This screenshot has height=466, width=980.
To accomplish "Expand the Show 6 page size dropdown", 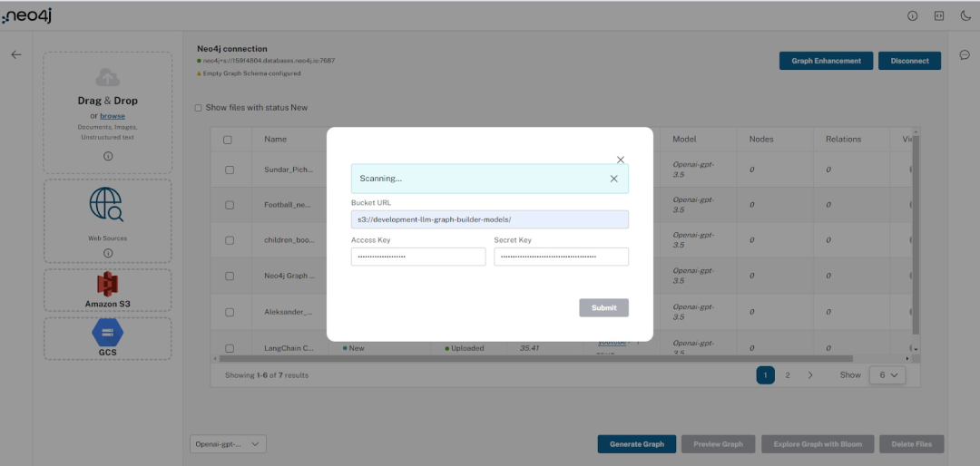I will 887,375.
